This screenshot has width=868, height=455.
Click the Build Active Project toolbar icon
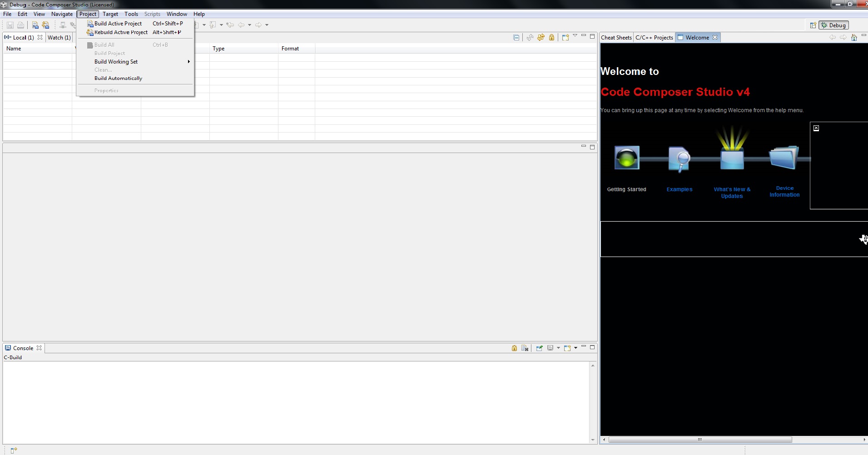pos(35,25)
